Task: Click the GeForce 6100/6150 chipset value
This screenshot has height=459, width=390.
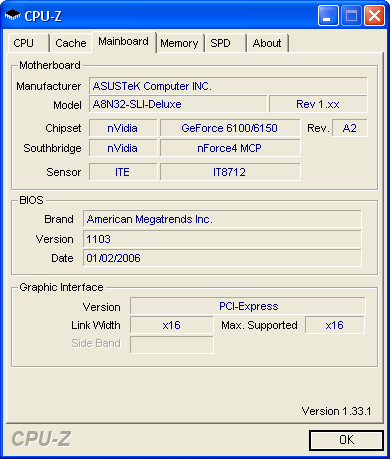Action: pos(230,128)
